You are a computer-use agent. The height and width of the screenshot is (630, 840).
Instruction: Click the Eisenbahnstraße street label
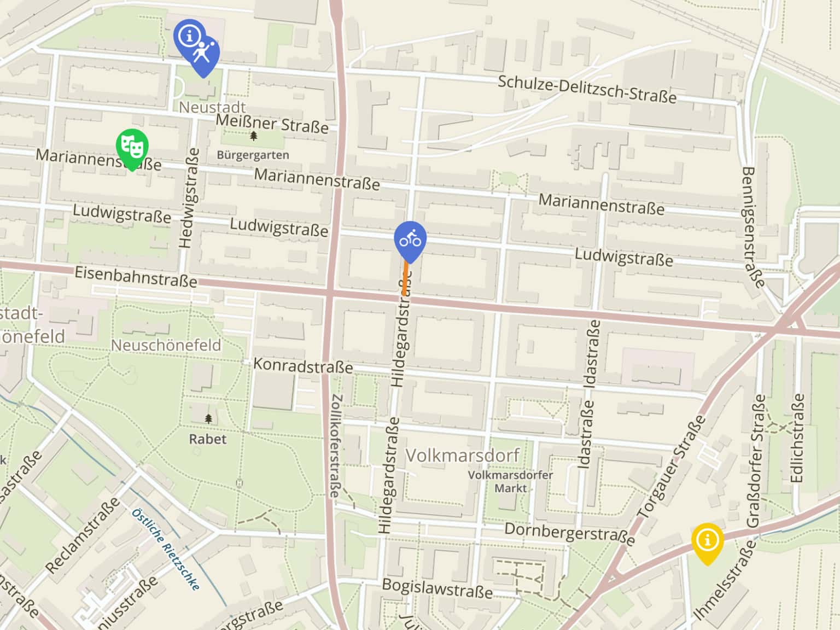136,277
